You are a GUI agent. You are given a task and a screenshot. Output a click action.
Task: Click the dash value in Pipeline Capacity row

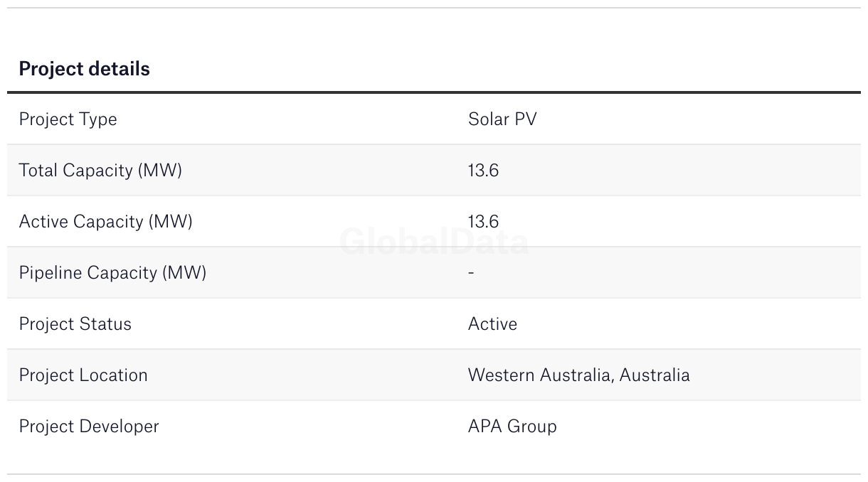471,272
